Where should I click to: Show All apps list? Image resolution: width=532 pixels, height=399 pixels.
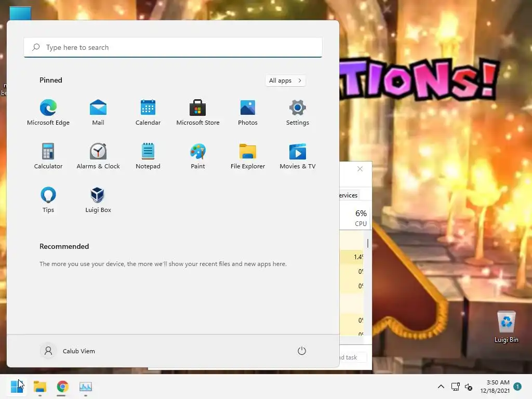tap(285, 81)
